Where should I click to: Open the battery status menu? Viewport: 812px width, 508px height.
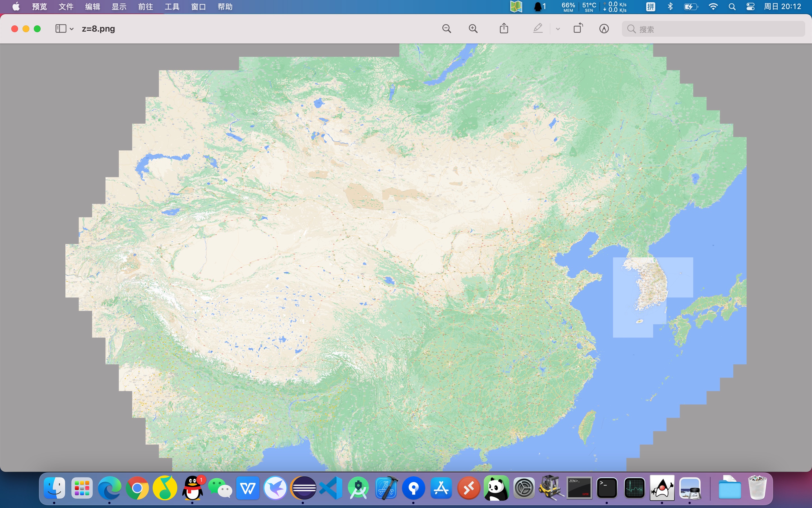(x=691, y=6)
